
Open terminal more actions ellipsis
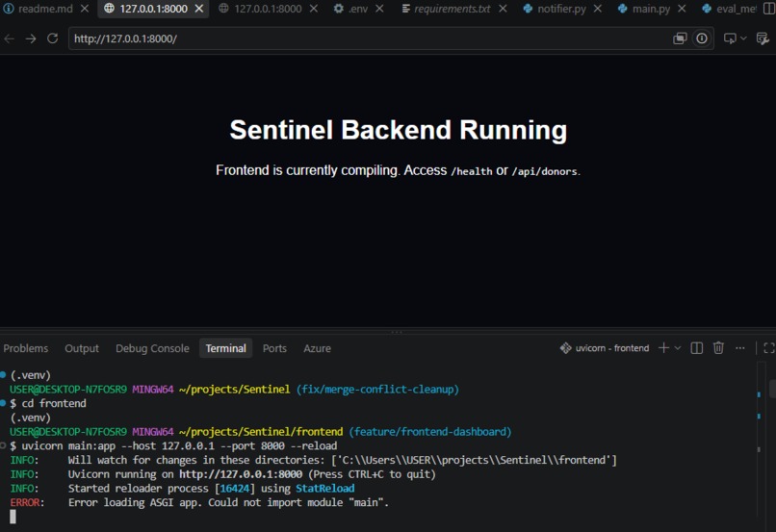click(739, 348)
